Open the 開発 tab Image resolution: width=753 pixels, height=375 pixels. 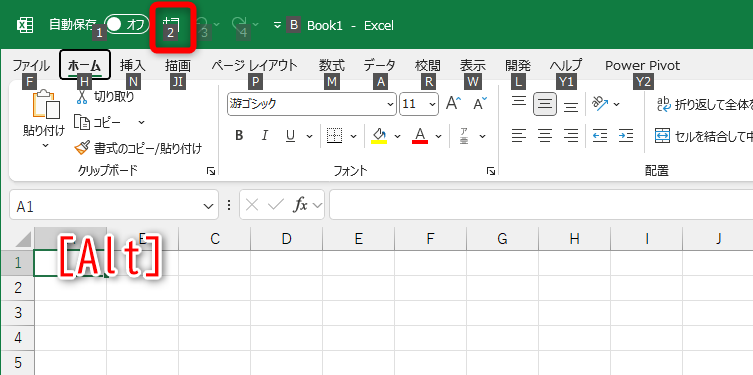518,65
